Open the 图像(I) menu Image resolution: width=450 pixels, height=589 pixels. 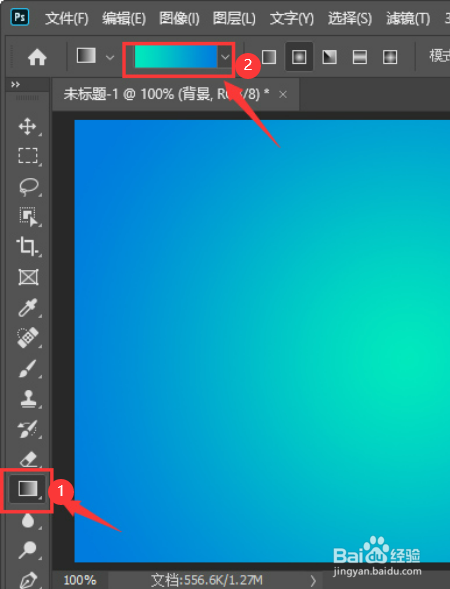tap(180, 18)
